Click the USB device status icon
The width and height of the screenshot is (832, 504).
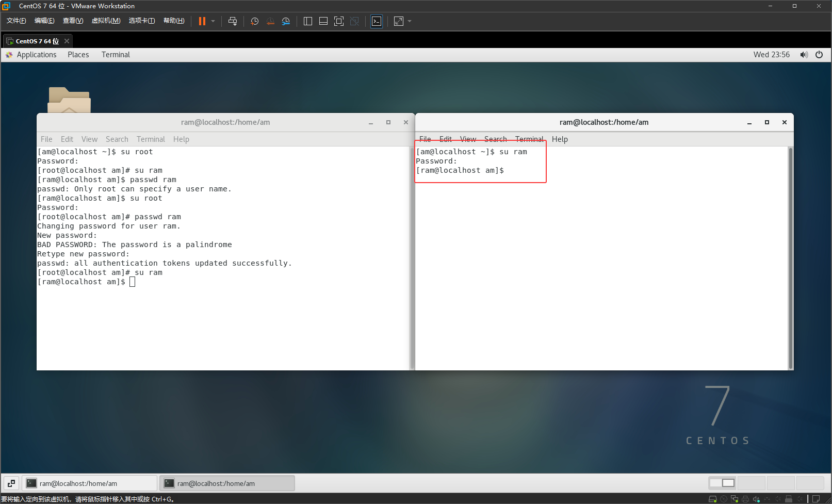pos(788,499)
